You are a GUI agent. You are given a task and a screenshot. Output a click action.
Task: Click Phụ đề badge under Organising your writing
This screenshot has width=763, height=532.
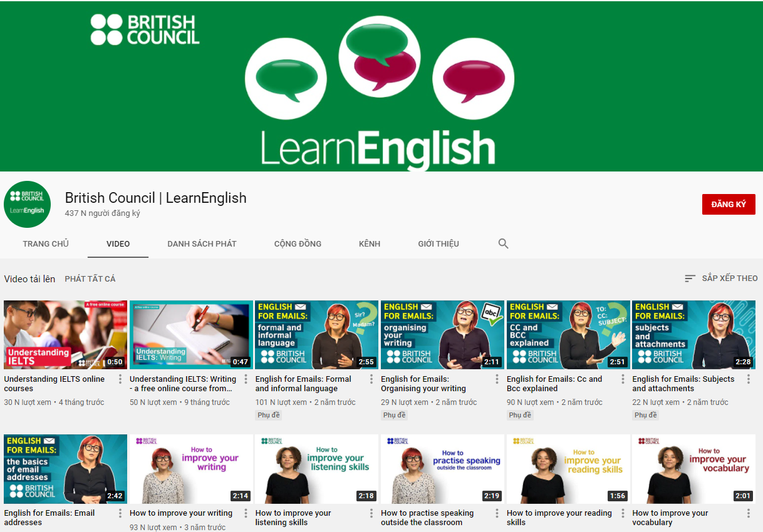coord(394,415)
